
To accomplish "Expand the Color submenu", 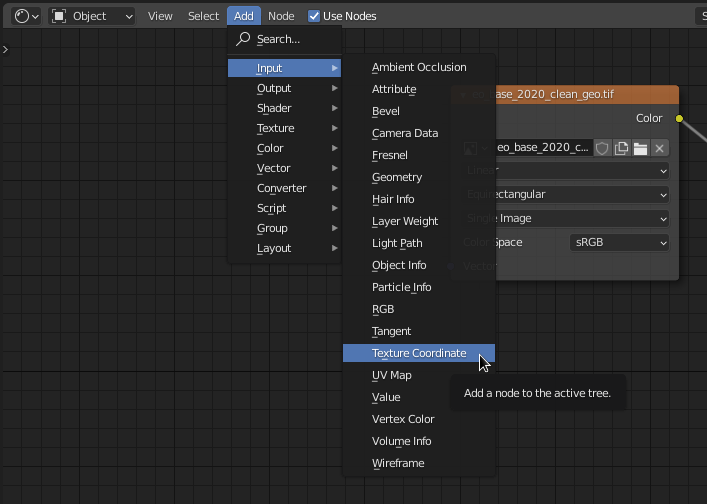I will (x=285, y=148).
